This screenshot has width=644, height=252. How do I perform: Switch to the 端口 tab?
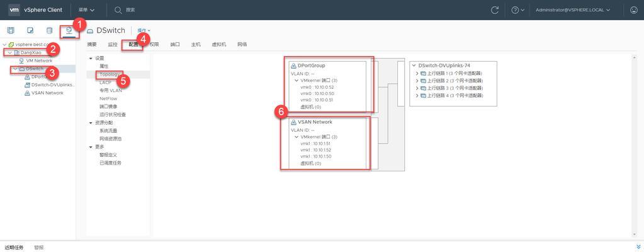[x=175, y=44]
